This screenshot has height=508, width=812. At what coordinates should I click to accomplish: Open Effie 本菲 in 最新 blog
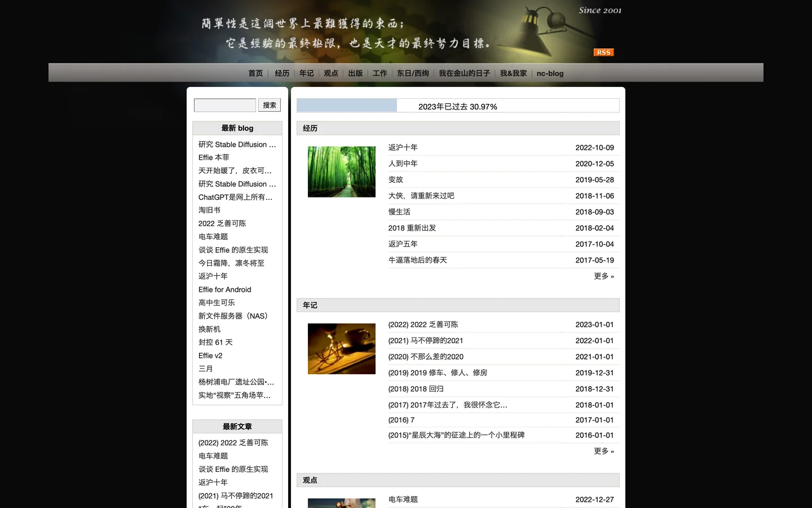tap(214, 157)
